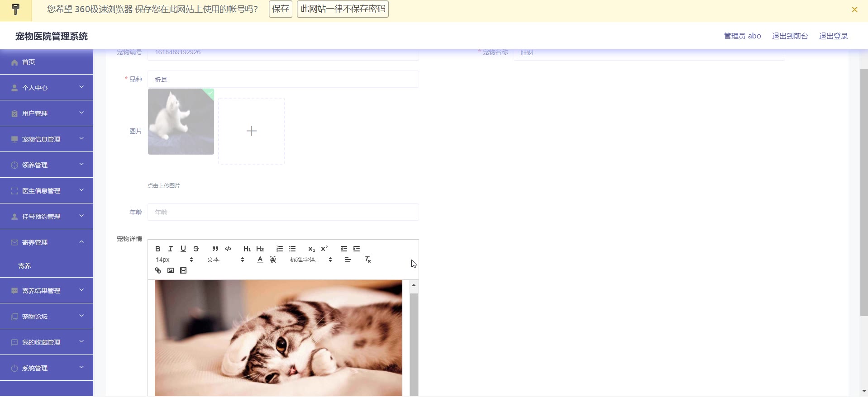Click the kitten image in editor
Screen dimensions: 868x397
pos(278,338)
